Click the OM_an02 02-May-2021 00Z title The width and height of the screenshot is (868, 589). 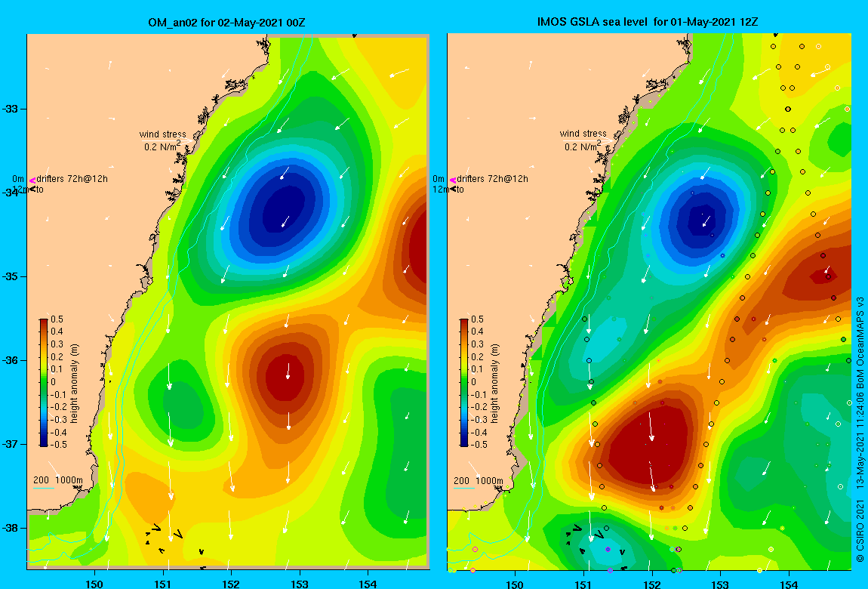pos(227,23)
